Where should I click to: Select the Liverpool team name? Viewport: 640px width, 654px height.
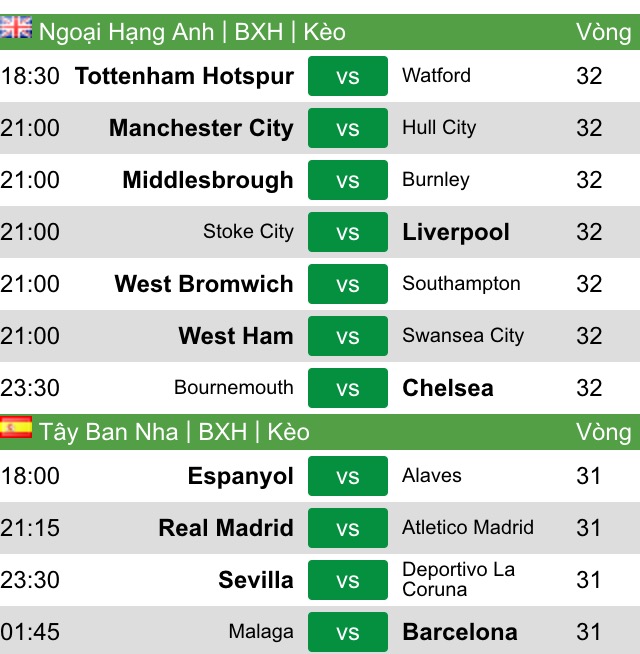456,232
